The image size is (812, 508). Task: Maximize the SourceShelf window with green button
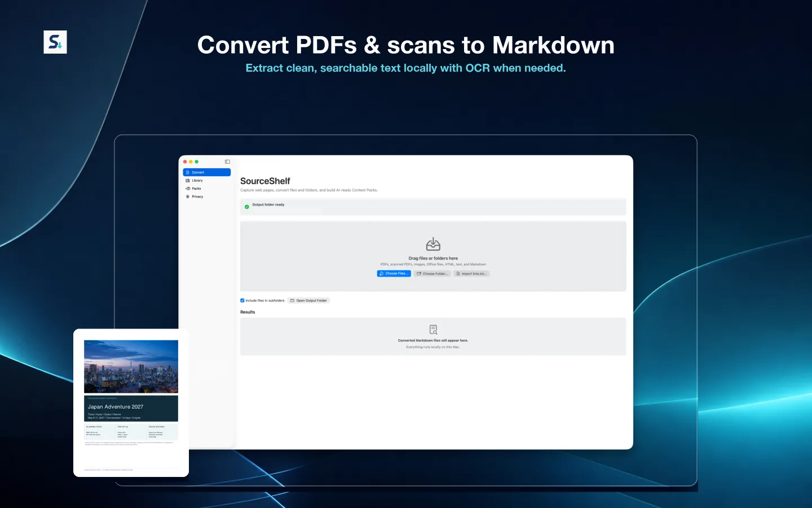tap(197, 161)
